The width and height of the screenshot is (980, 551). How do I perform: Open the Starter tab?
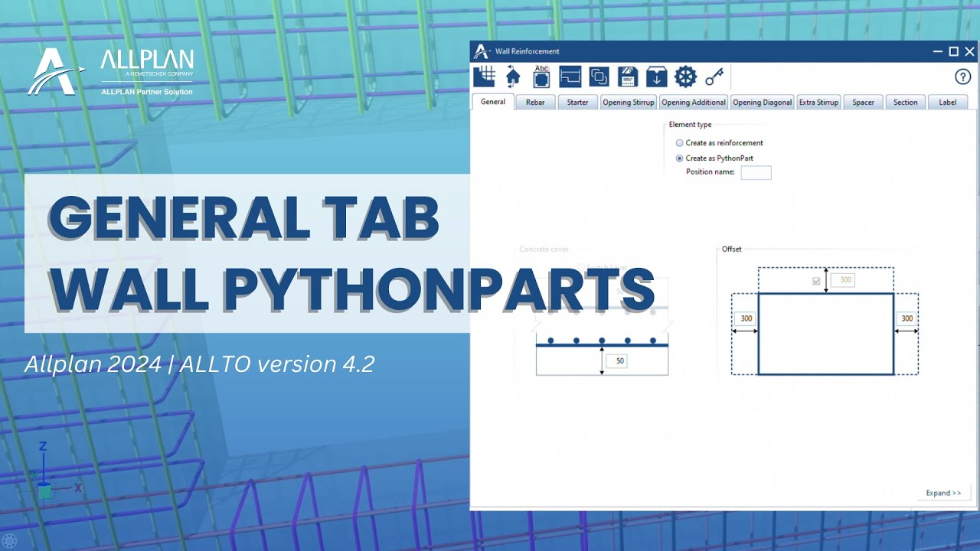click(x=577, y=103)
